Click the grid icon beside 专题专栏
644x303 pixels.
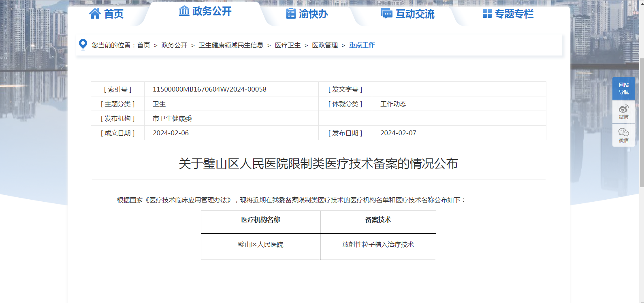tap(487, 14)
